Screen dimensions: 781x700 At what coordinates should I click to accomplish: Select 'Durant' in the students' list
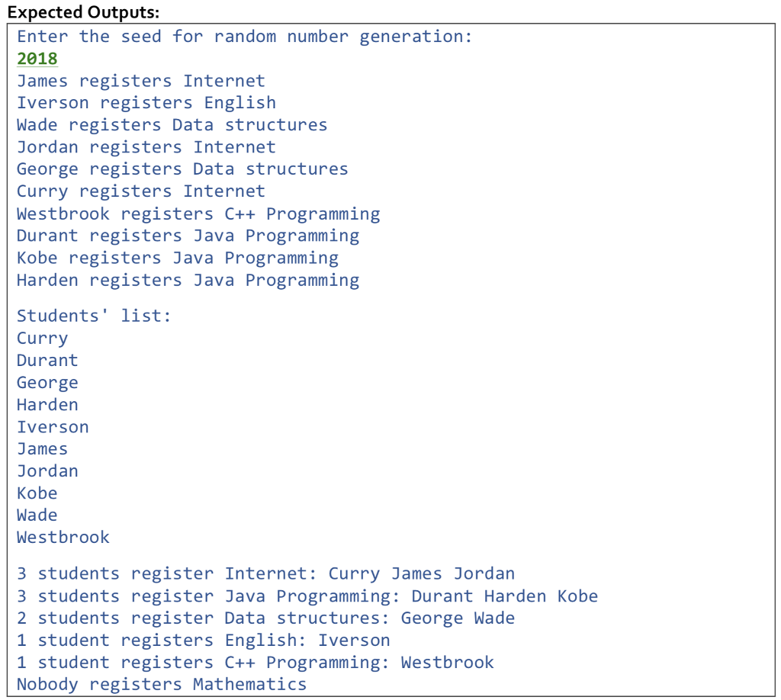click(x=47, y=361)
